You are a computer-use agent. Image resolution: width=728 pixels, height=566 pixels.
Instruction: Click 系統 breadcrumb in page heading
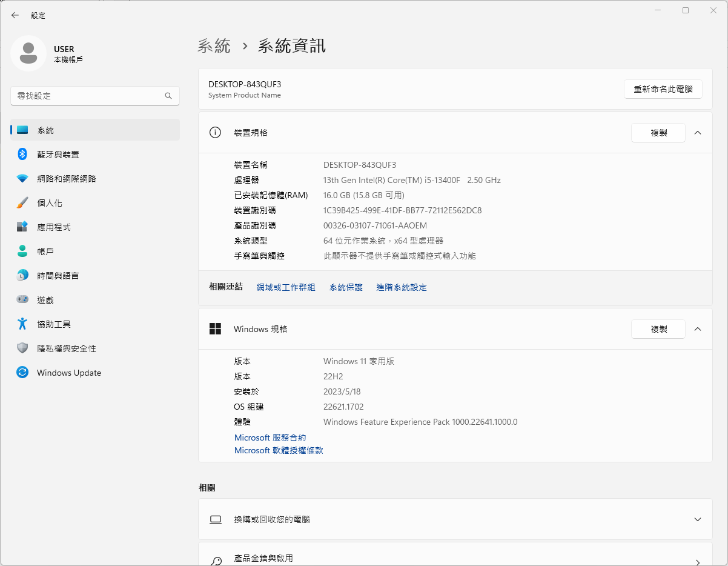click(x=214, y=46)
